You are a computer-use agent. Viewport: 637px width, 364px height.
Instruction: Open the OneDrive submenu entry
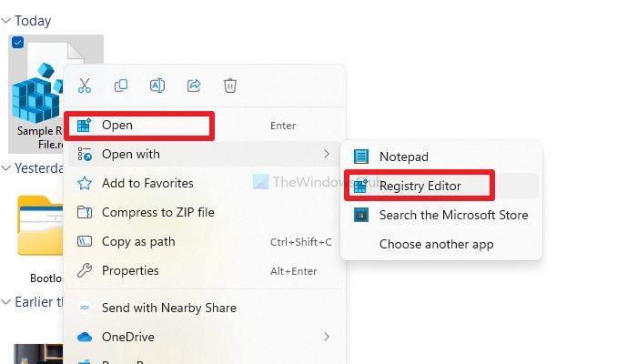(205, 337)
